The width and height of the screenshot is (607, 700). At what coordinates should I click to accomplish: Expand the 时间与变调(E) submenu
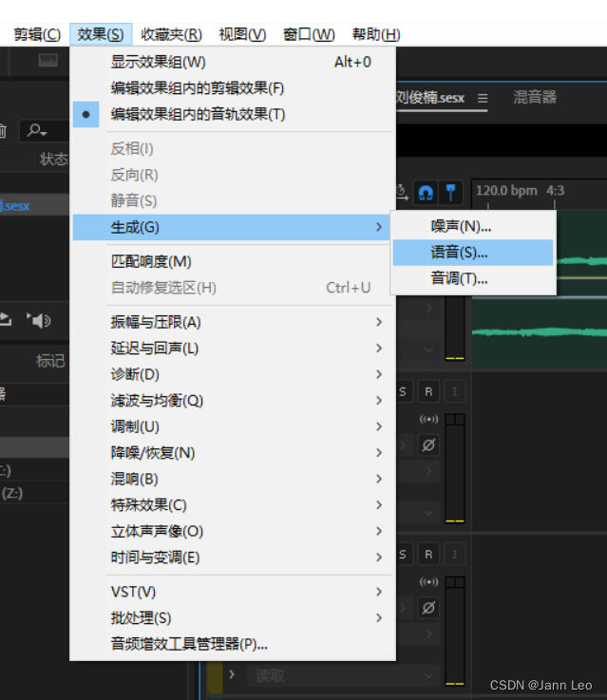tap(233, 558)
